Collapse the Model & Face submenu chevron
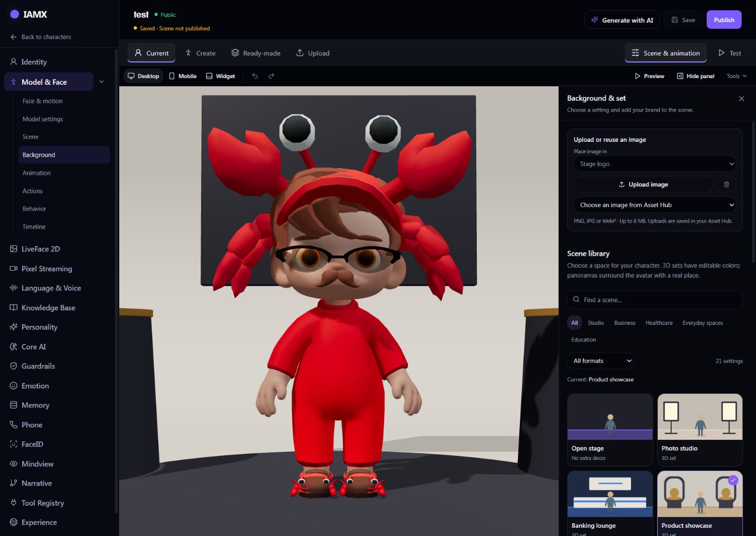This screenshot has height=536, width=756. tap(101, 82)
